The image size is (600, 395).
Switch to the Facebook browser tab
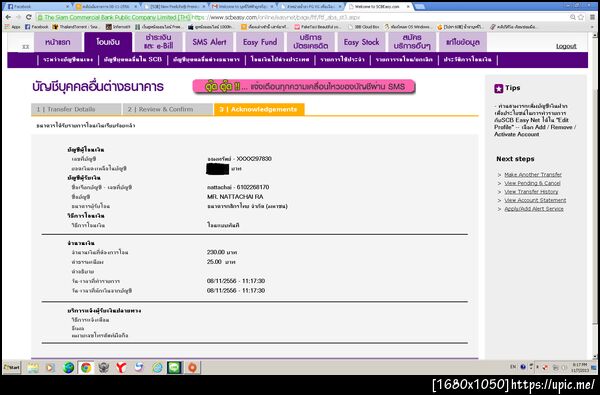click(37, 7)
